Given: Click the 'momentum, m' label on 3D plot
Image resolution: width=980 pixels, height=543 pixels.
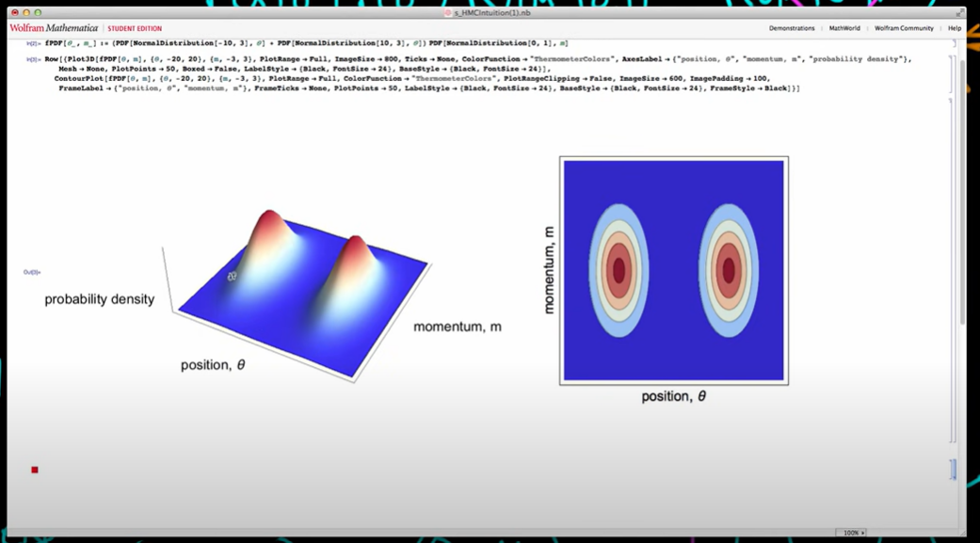Looking at the screenshot, I should click(x=458, y=327).
